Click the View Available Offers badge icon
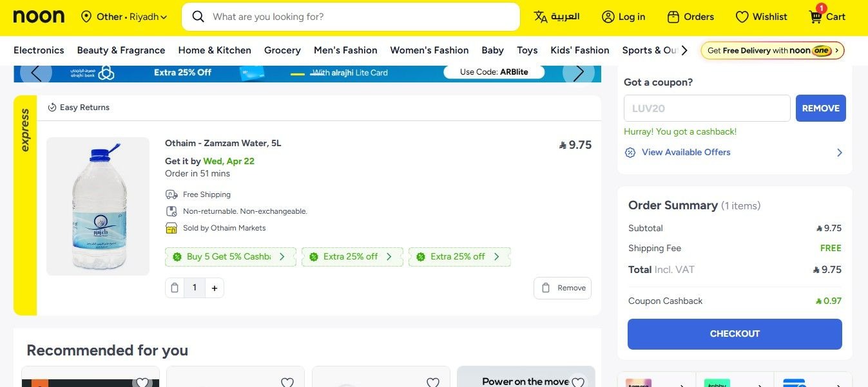This screenshot has width=868, height=387. (x=630, y=153)
